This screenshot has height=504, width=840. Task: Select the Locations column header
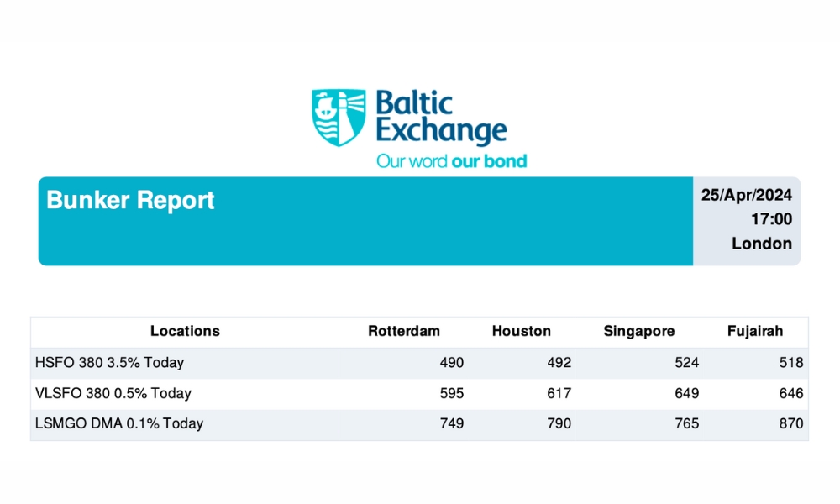pyautogui.click(x=185, y=331)
